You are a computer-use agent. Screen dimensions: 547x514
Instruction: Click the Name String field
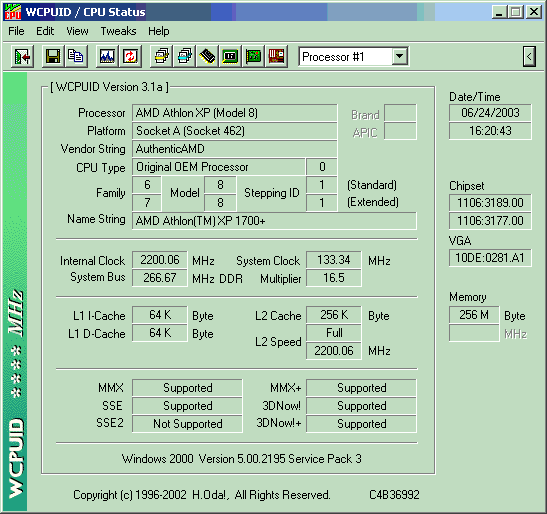click(x=274, y=221)
